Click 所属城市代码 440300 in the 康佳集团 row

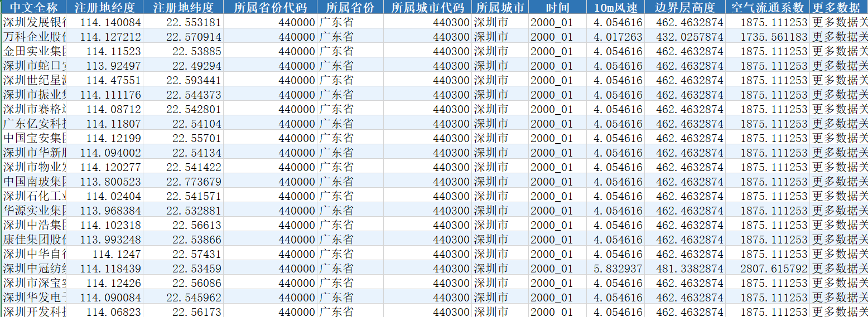click(427, 240)
